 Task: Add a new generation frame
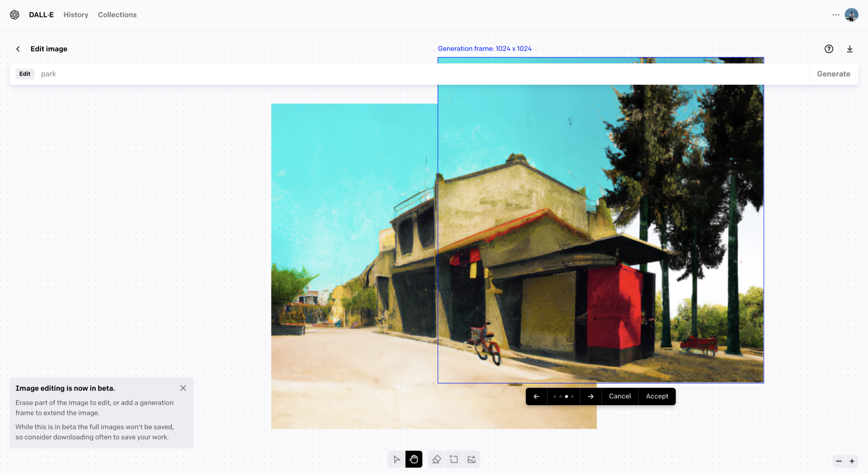[454, 459]
